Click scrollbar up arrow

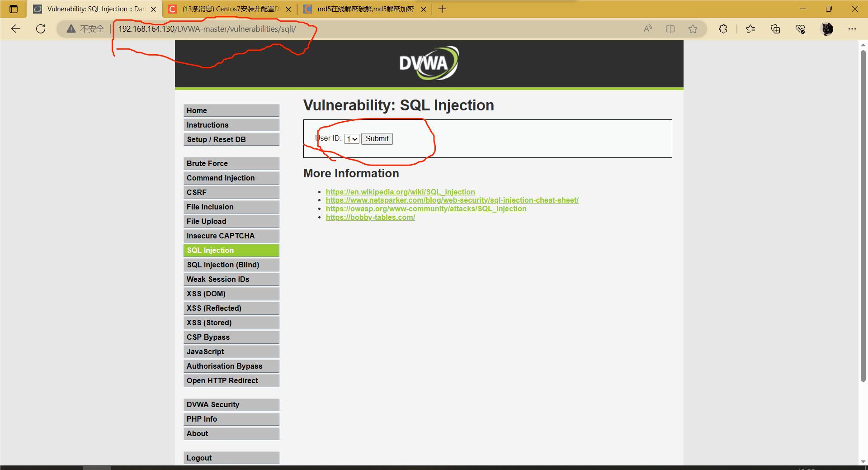pos(863,45)
